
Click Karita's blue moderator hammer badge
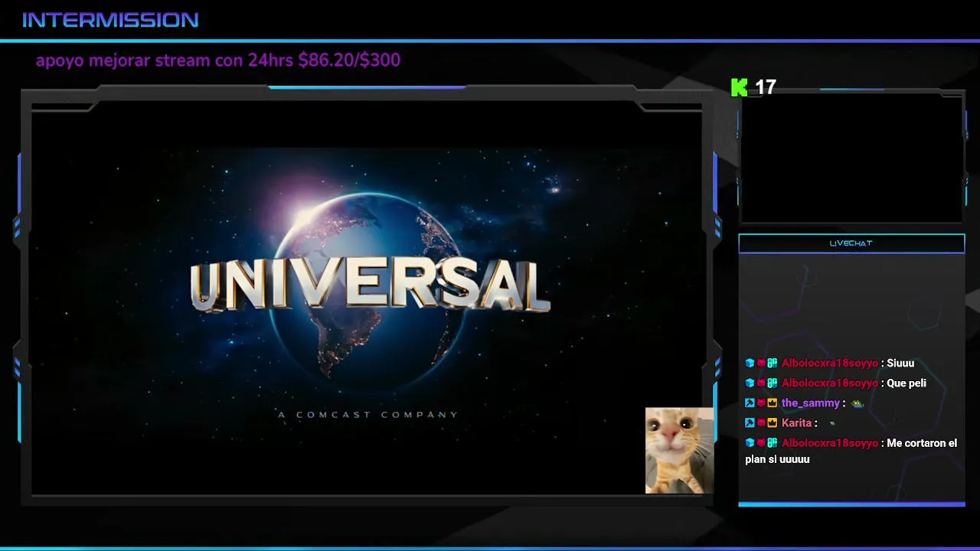point(750,423)
